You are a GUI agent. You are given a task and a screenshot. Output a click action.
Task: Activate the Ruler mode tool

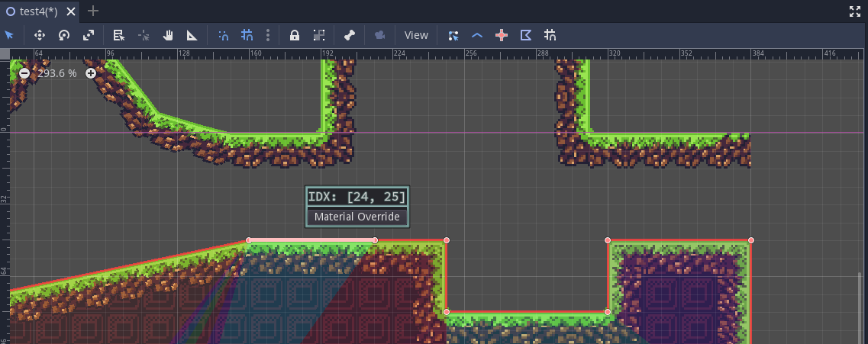click(x=192, y=35)
